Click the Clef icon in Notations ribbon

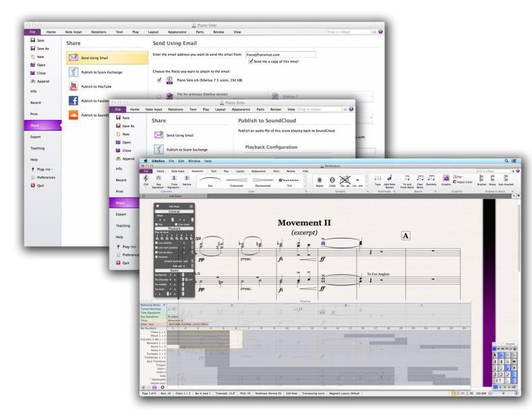coord(146,178)
